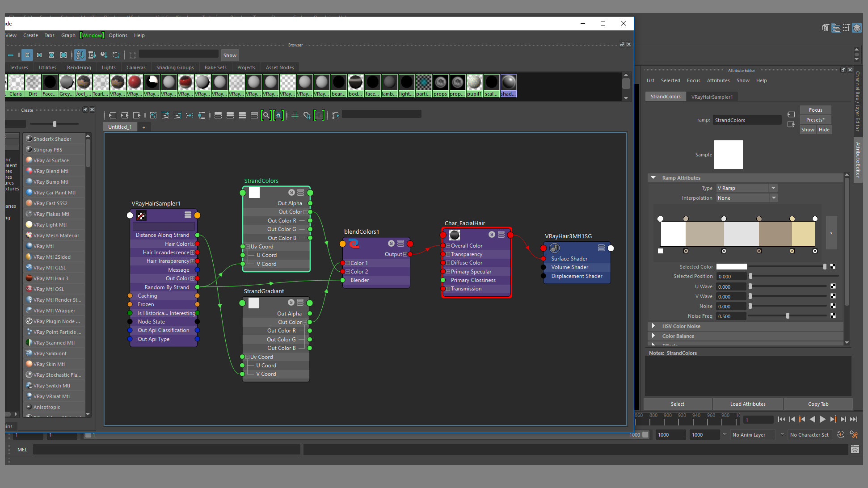This screenshot has height=488, width=868.
Task: Open the Options menu in Hypershade
Action: [x=118, y=35]
